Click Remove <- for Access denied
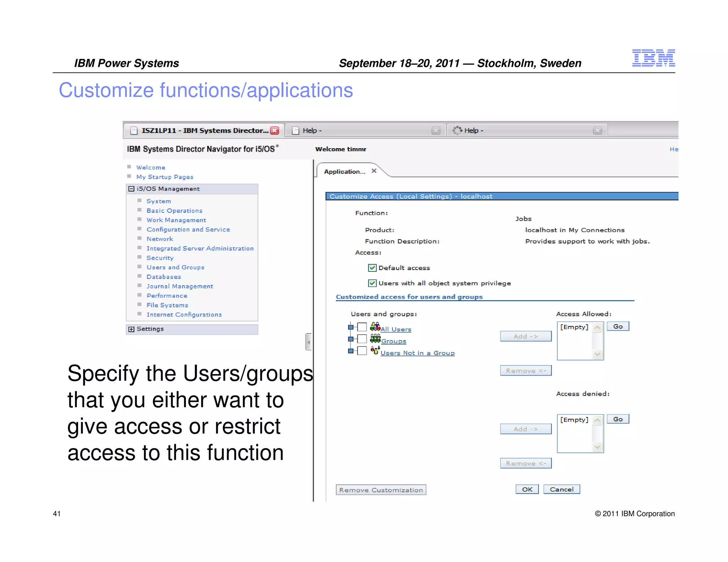The width and height of the screenshot is (728, 562). [x=526, y=463]
